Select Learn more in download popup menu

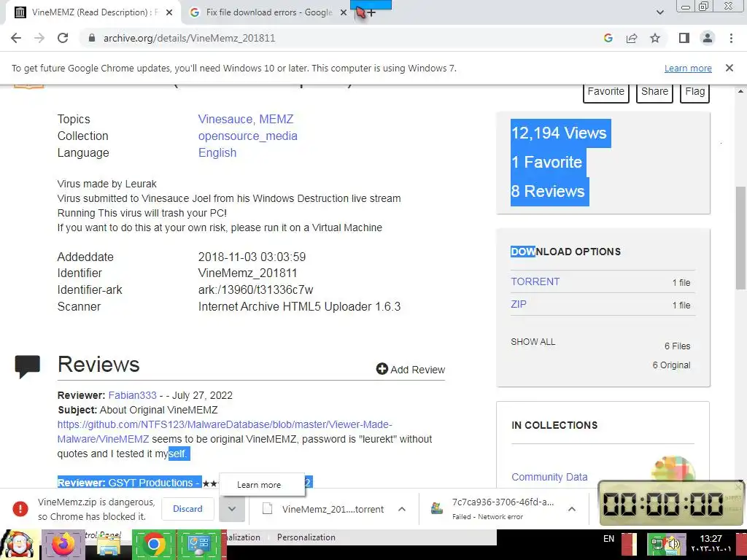[259, 485]
